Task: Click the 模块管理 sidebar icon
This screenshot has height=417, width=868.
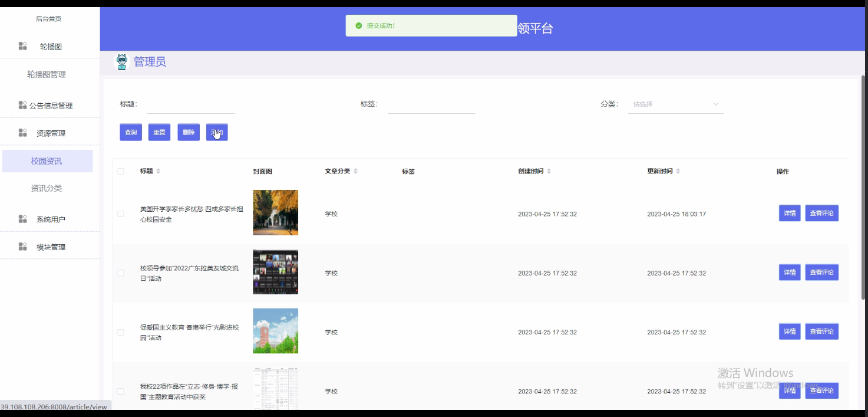Action: click(x=21, y=246)
